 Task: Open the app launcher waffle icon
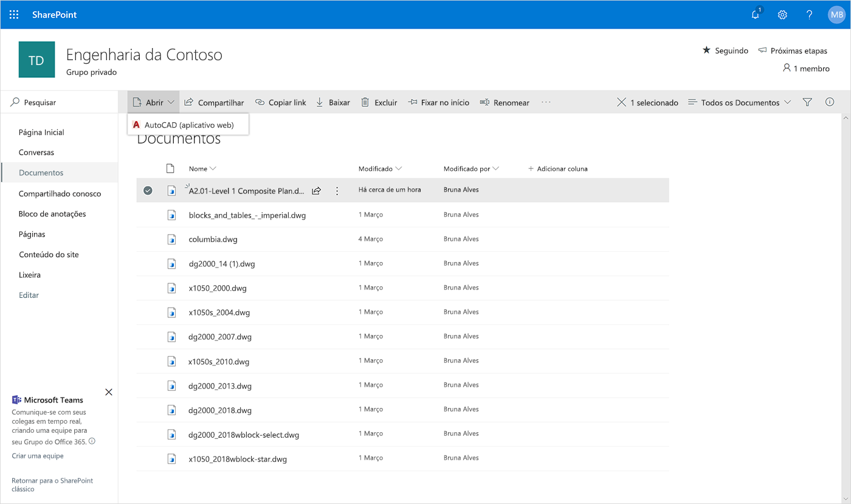[14, 15]
